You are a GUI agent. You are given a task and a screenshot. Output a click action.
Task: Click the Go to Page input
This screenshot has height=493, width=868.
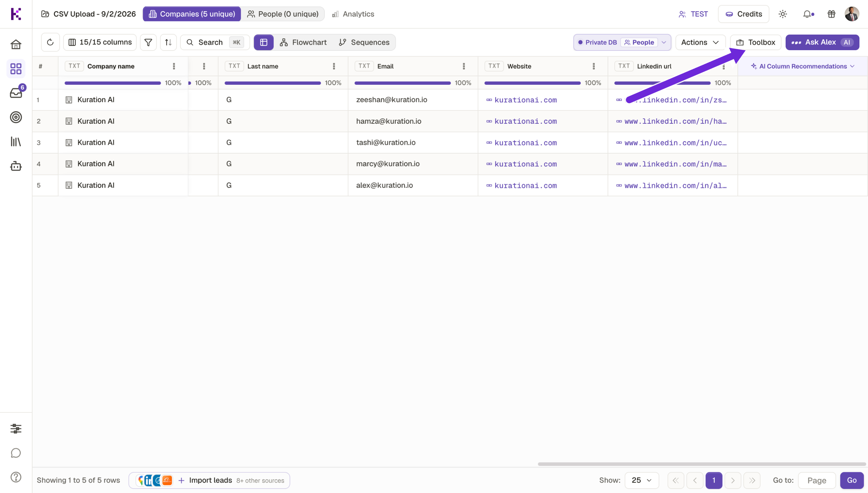pos(817,480)
